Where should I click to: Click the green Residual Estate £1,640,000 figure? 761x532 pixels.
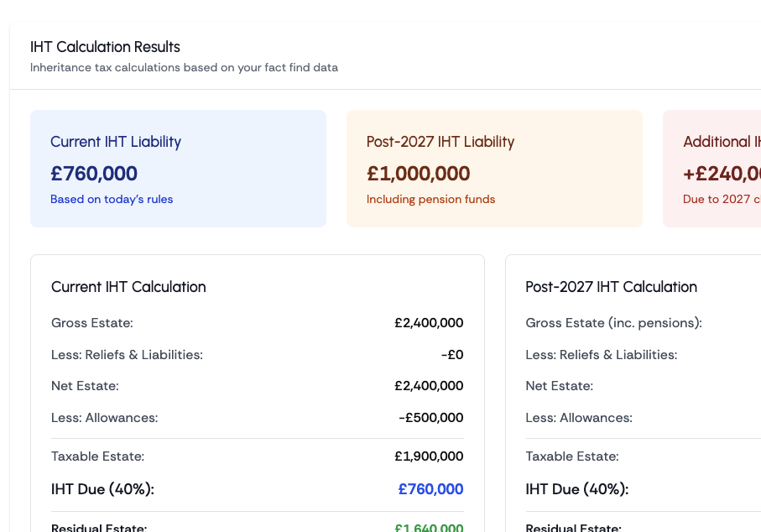(429, 528)
